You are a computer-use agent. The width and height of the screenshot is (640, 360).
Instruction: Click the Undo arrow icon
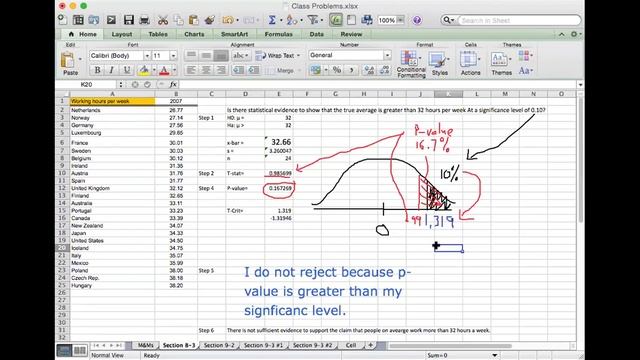(228, 20)
